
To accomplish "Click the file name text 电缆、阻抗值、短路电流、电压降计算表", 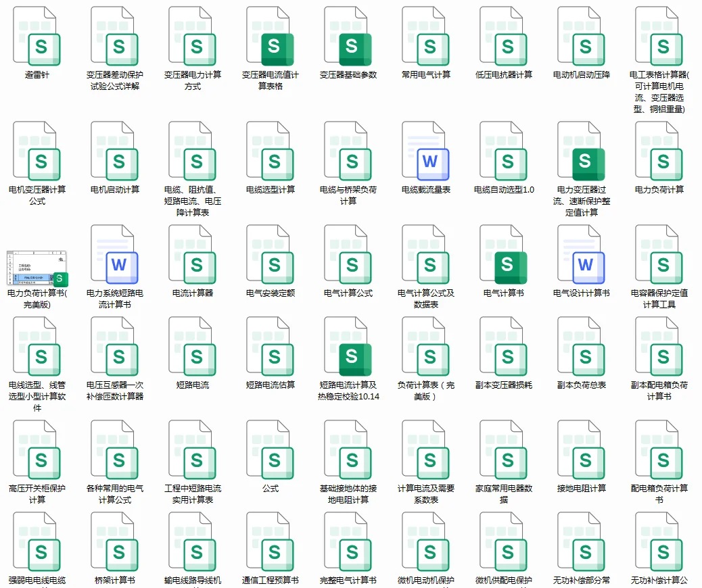I will pyautogui.click(x=193, y=201).
